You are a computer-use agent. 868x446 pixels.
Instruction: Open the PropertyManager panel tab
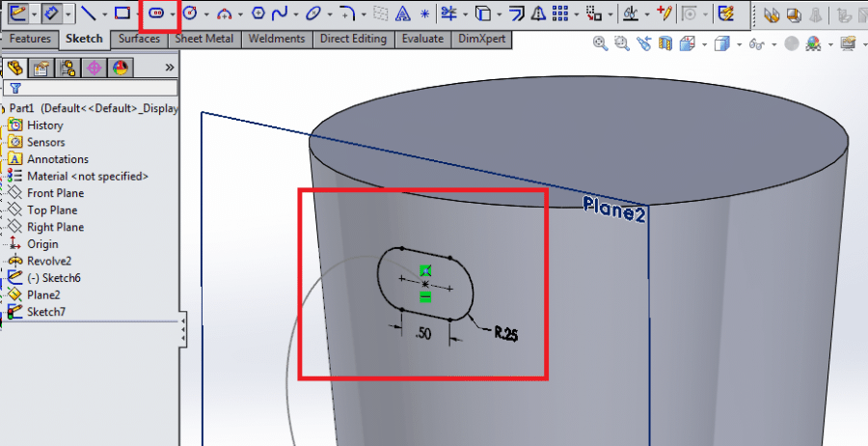41,69
